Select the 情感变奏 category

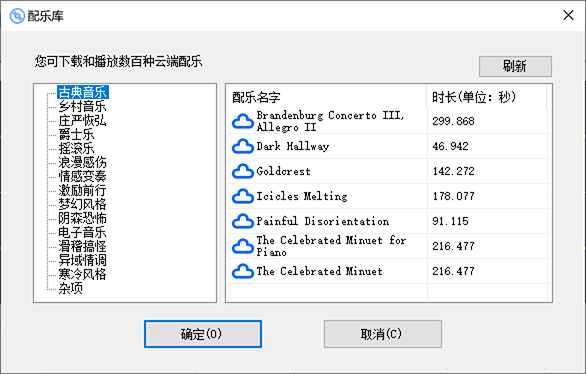82,176
